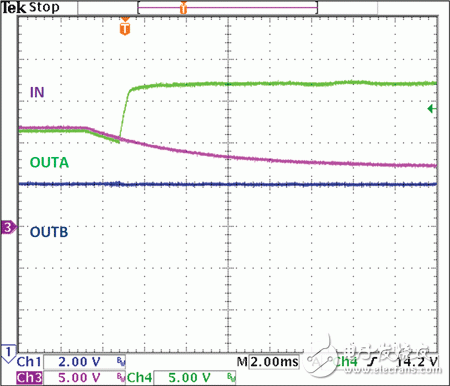Viewport: 450px width, 386px height.
Task: Click the Ch3 5.00 V scale readout
Action: pyautogui.click(x=79, y=378)
